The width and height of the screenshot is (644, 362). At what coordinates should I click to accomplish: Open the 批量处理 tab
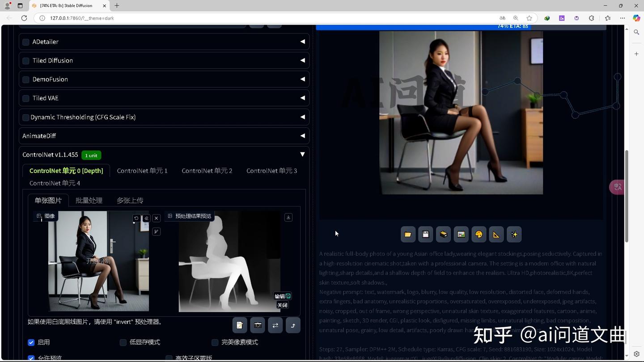pos(89,200)
